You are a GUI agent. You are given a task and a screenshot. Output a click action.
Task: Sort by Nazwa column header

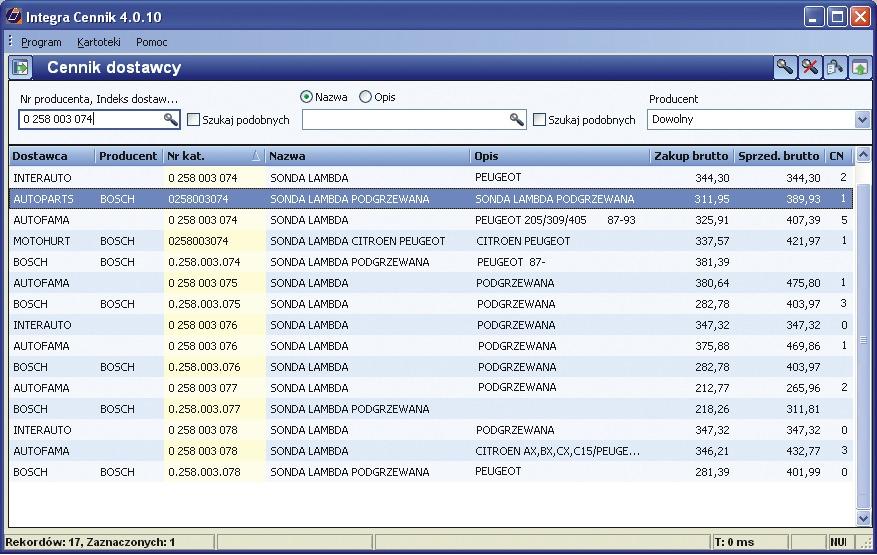click(x=367, y=156)
